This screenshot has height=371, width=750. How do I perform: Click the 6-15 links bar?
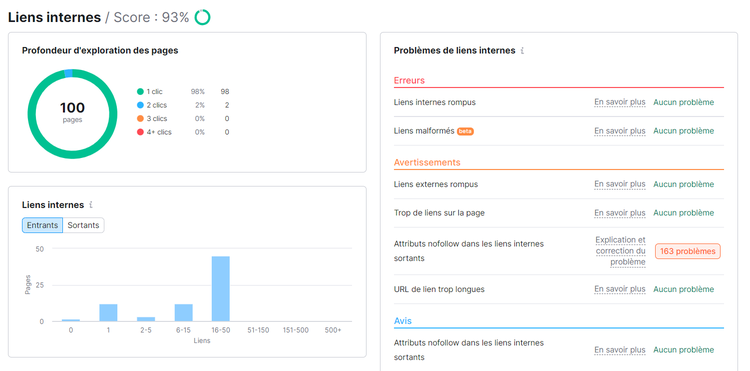point(184,313)
